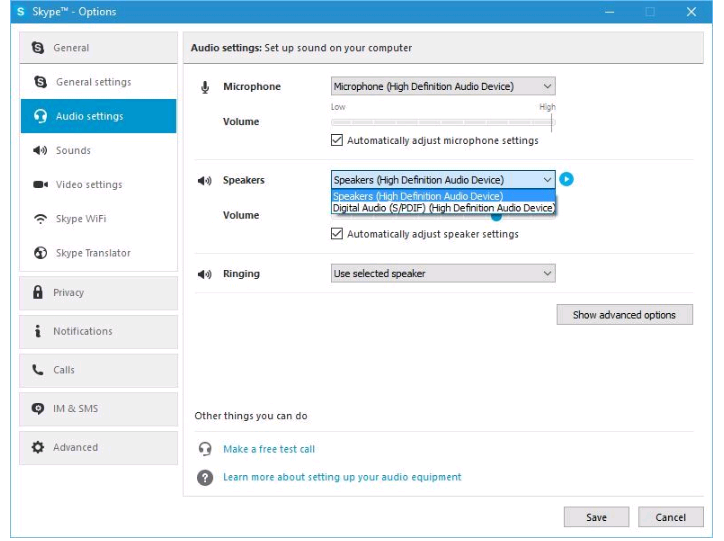Open the Microphone device dropdown
Screen dimensions: 724x541
click(x=443, y=86)
